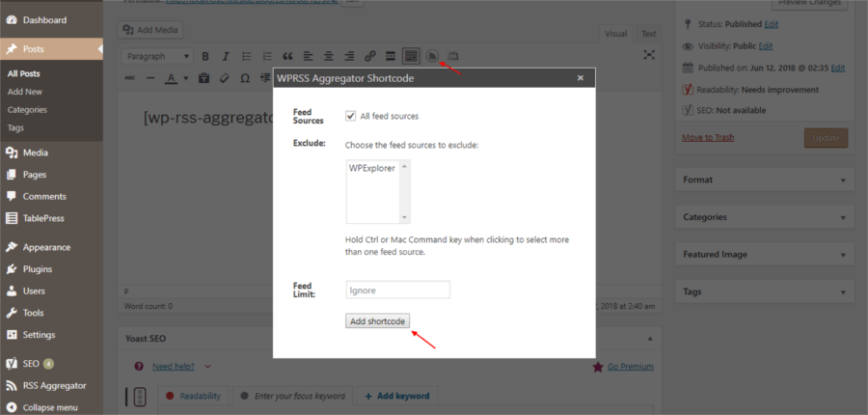Insert a numbered list
Screen dimensions: 868x415
tap(267, 56)
